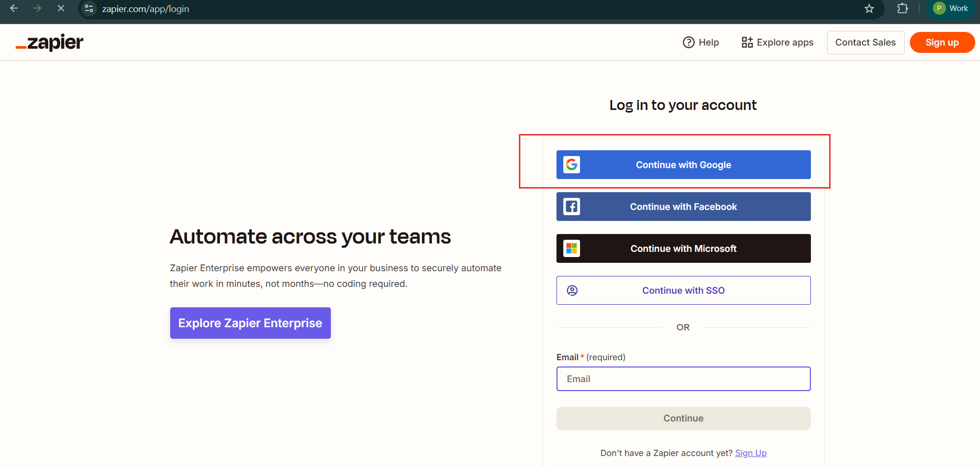The height and width of the screenshot is (467, 980).
Task: Click the grey Continue button
Action: point(683,418)
